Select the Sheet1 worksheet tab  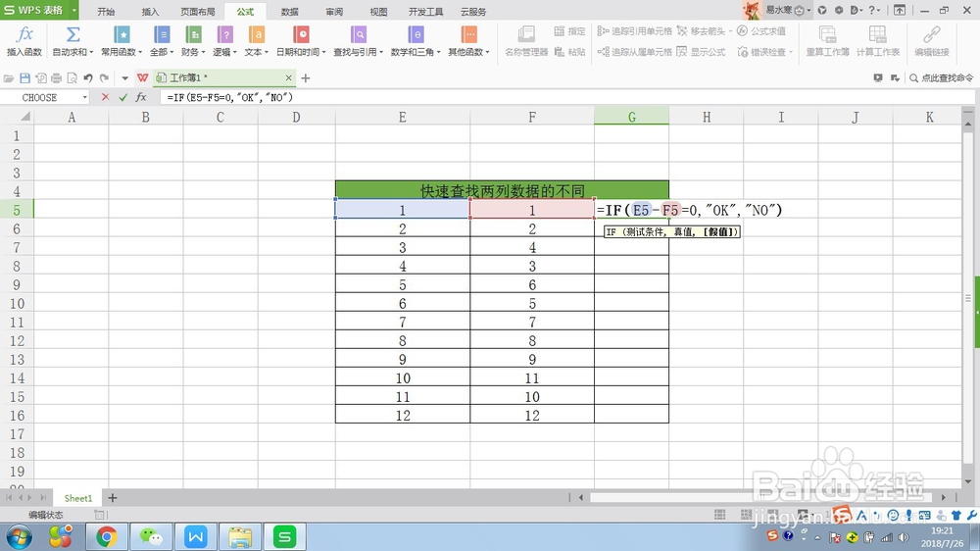pyautogui.click(x=78, y=498)
